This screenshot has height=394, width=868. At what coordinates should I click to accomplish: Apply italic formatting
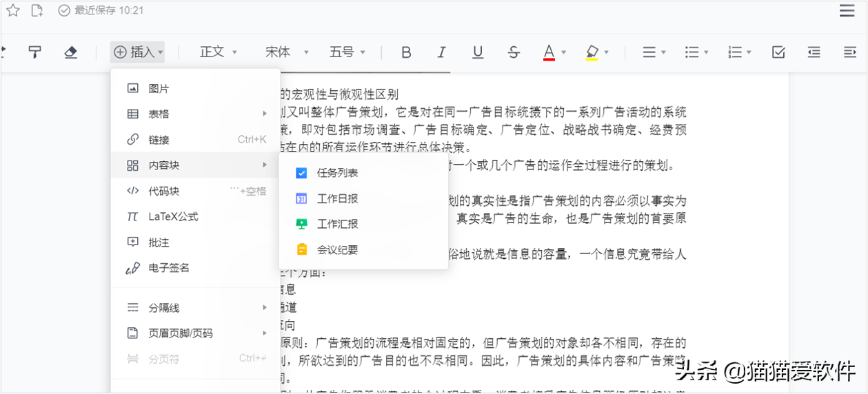tap(442, 52)
